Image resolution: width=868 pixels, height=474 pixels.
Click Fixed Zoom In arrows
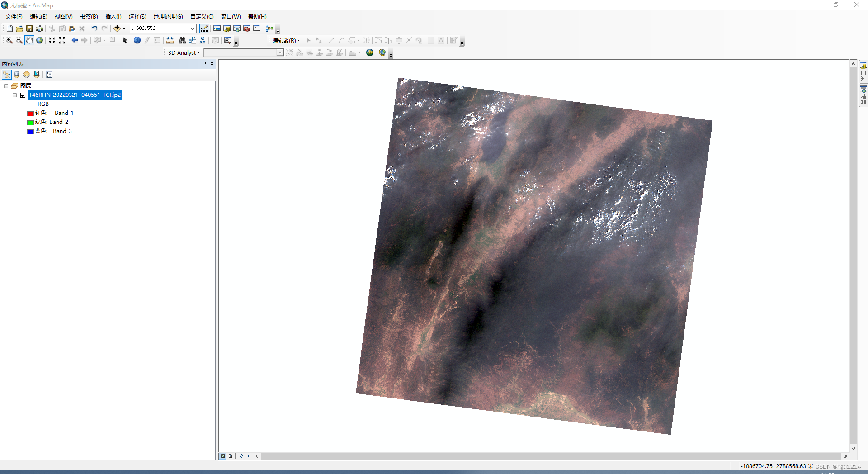click(52, 40)
